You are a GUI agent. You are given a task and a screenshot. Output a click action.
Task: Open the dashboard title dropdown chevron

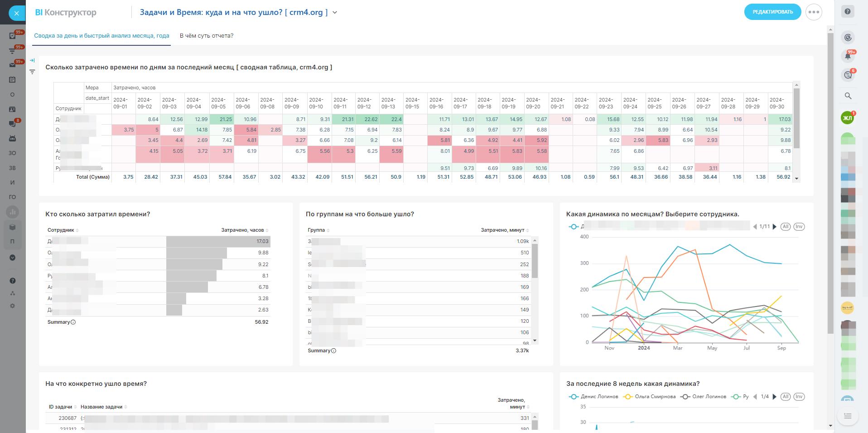335,13
